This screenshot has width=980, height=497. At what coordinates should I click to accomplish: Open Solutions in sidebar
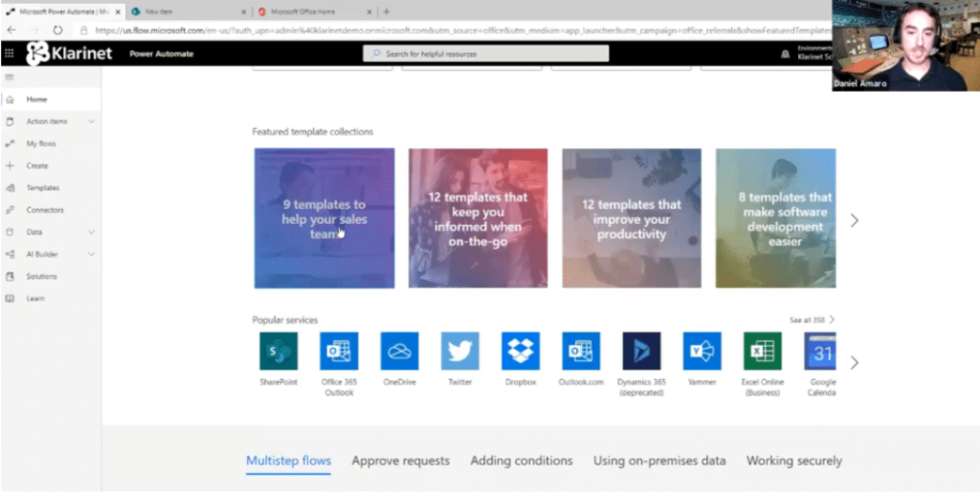[51, 277]
